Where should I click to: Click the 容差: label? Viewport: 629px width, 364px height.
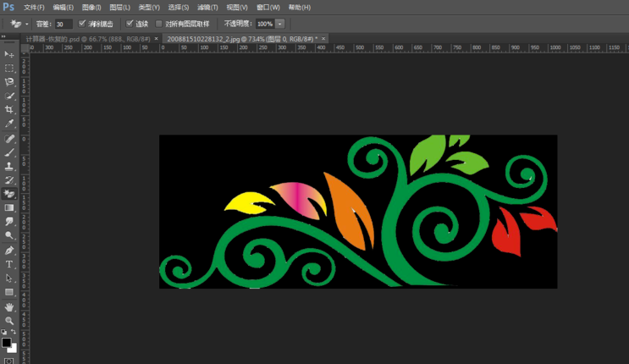44,24
